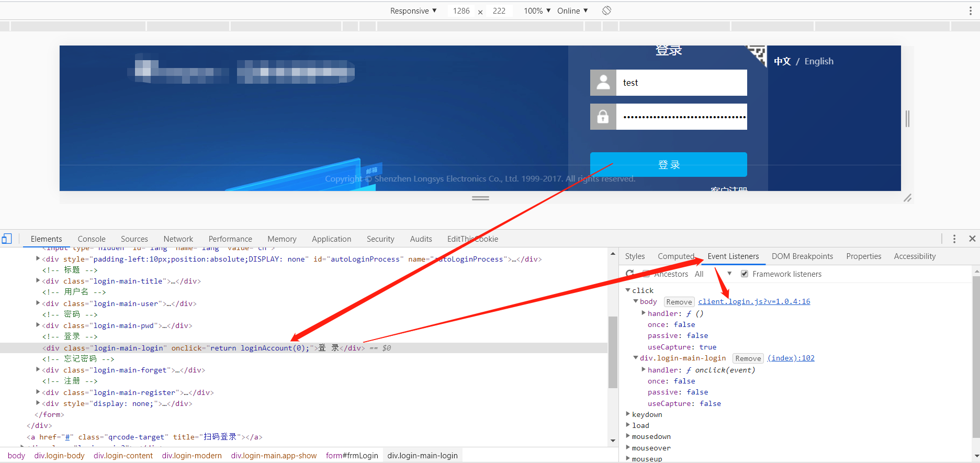This screenshot has height=463, width=980.
Task: Expand the handler ƒ onclick(event) entry
Action: [644, 369]
